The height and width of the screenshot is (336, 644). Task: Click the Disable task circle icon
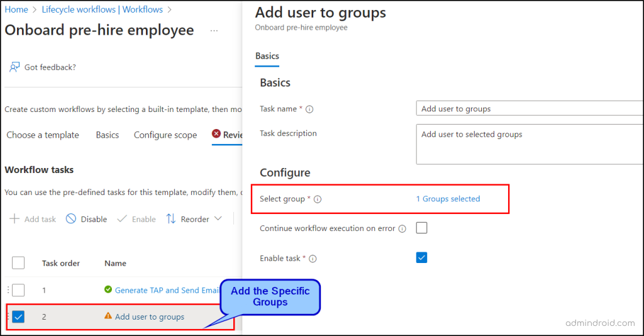(x=71, y=219)
